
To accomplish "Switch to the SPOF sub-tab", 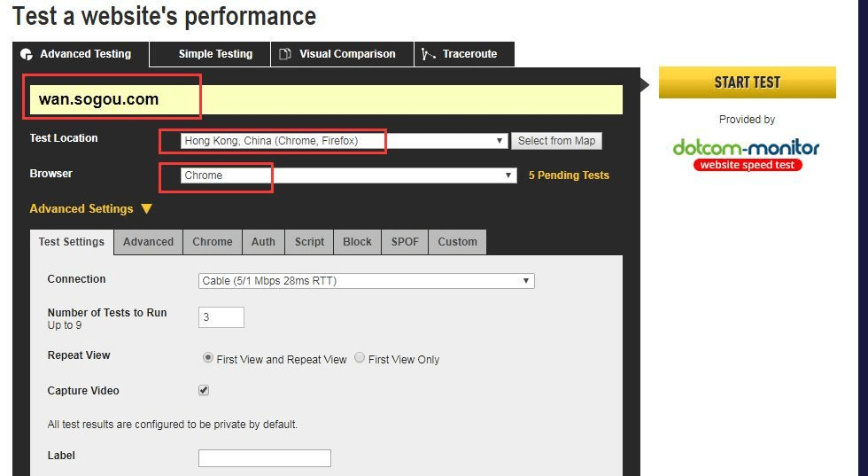I will pyautogui.click(x=405, y=242).
